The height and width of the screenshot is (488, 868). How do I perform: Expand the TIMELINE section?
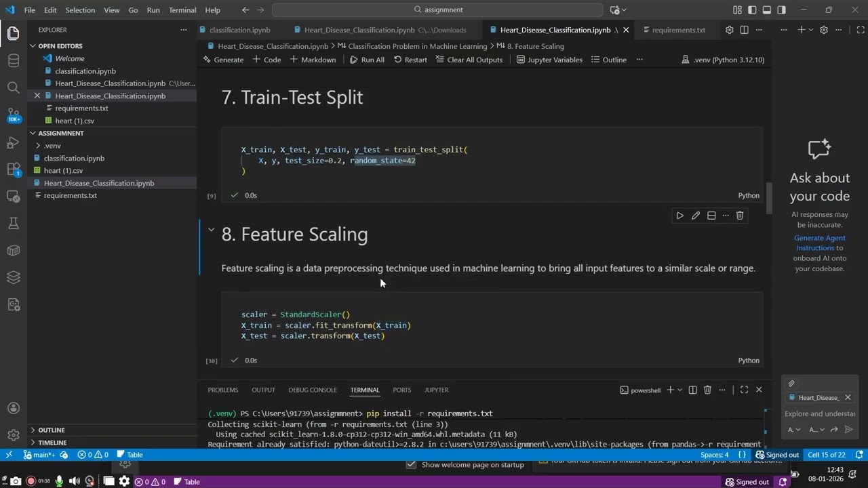coord(52,443)
